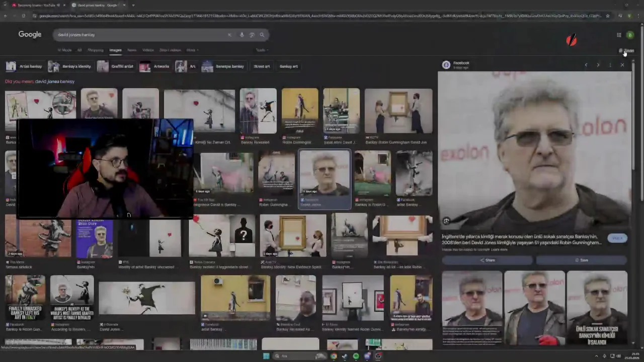
Task: Filter by Artist banksy chip
Action: (x=24, y=66)
